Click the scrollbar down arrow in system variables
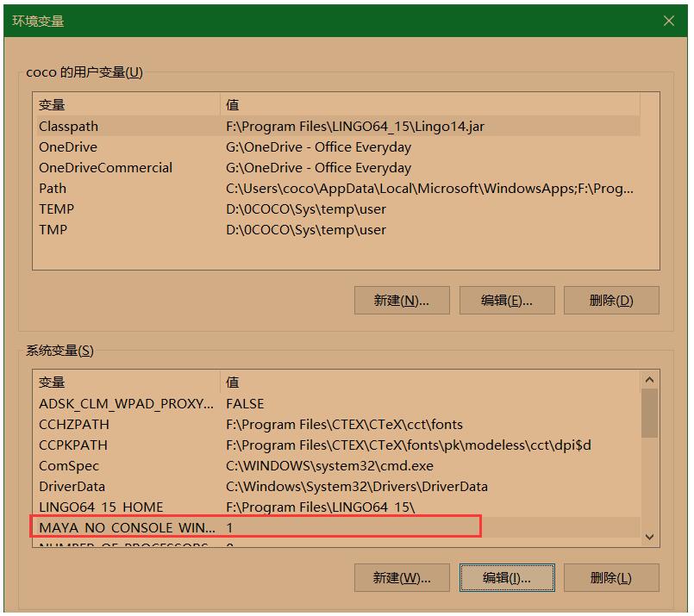The height and width of the screenshot is (616, 694). (650, 537)
